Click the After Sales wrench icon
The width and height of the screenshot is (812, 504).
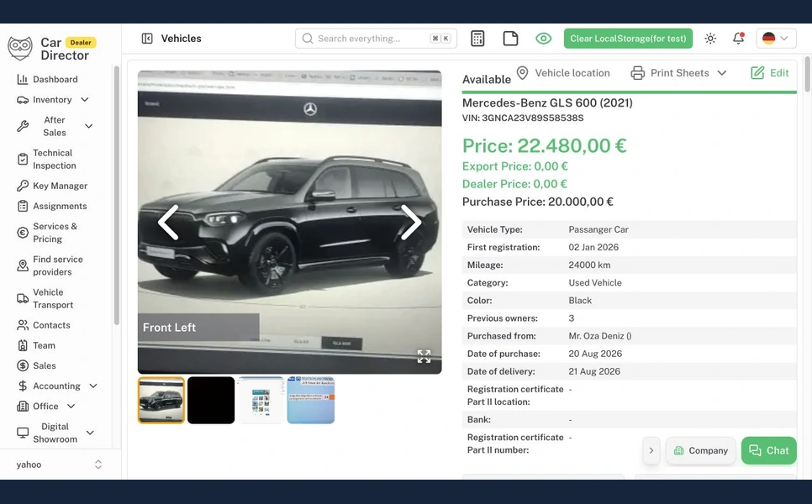coord(23,126)
